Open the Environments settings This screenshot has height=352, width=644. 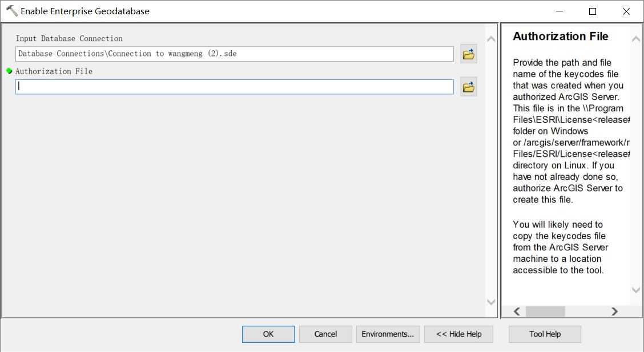point(388,334)
